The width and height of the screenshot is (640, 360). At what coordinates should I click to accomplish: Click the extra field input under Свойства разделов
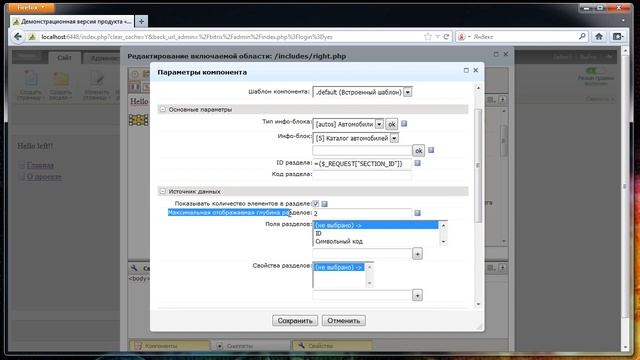click(362, 295)
